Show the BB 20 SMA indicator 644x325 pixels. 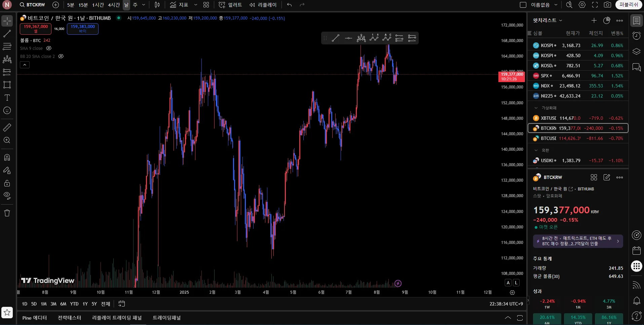coord(61,56)
